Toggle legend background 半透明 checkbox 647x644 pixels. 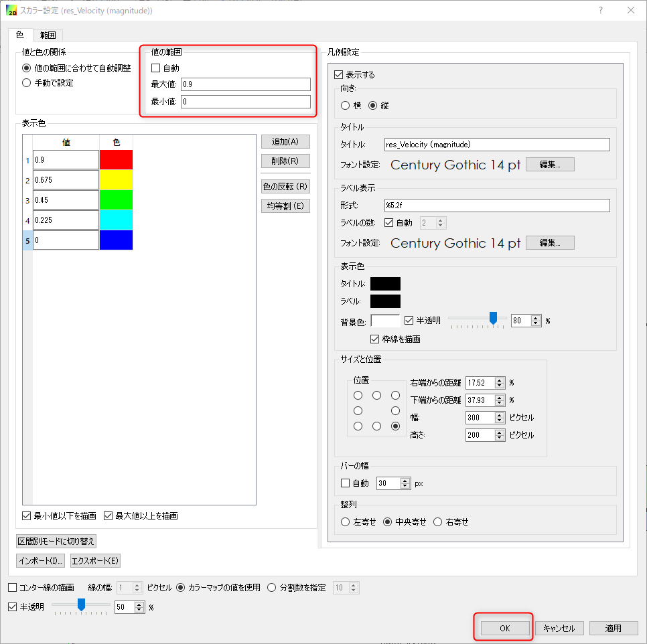[409, 321]
